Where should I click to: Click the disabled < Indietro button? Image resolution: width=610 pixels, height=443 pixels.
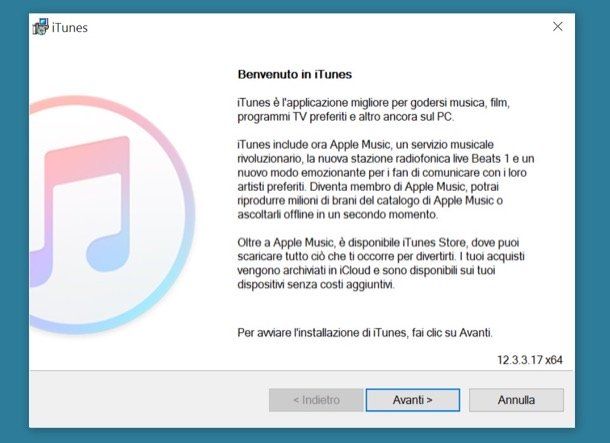pyautogui.click(x=316, y=400)
